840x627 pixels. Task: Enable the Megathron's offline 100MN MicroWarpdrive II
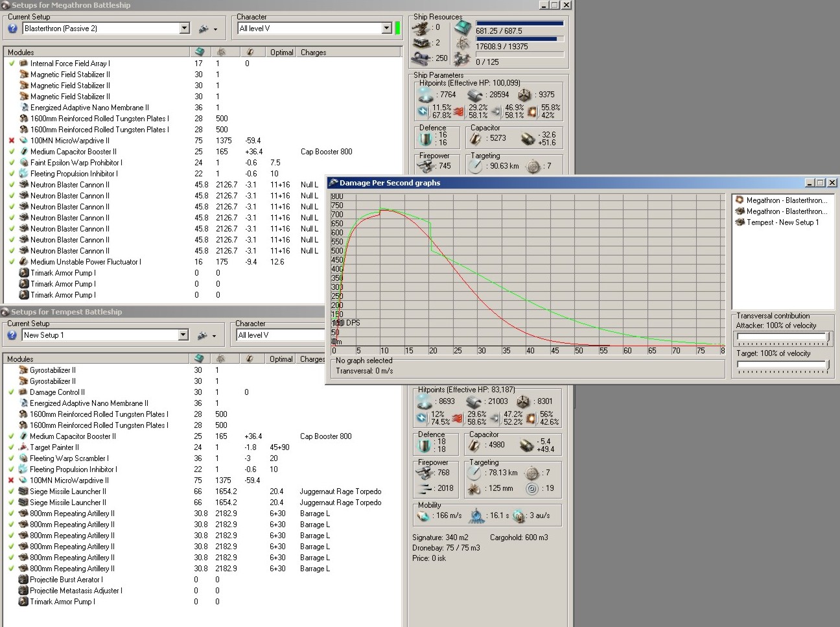click(x=12, y=141)
